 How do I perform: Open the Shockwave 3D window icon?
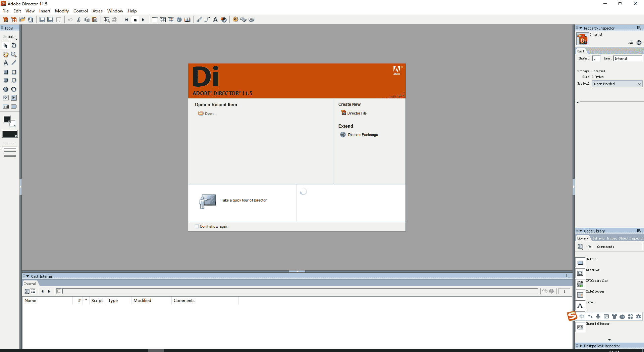pyautogui.click(x=224, y=19)
